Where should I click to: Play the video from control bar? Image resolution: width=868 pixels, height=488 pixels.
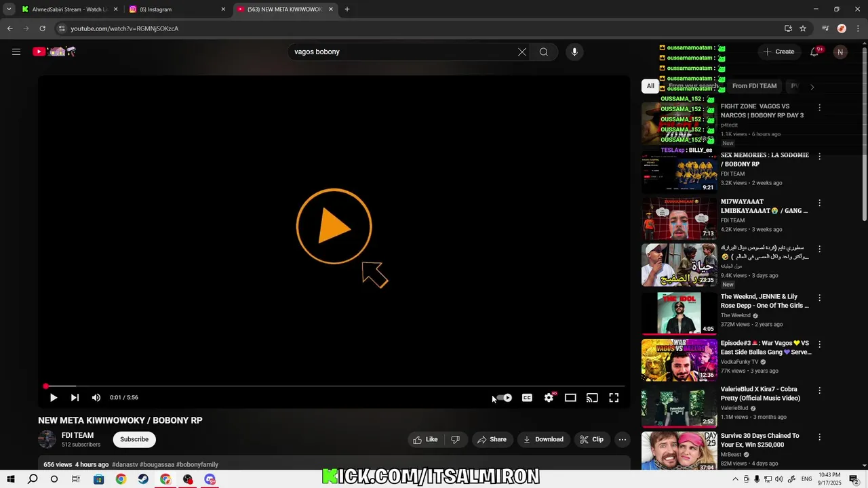54,398
